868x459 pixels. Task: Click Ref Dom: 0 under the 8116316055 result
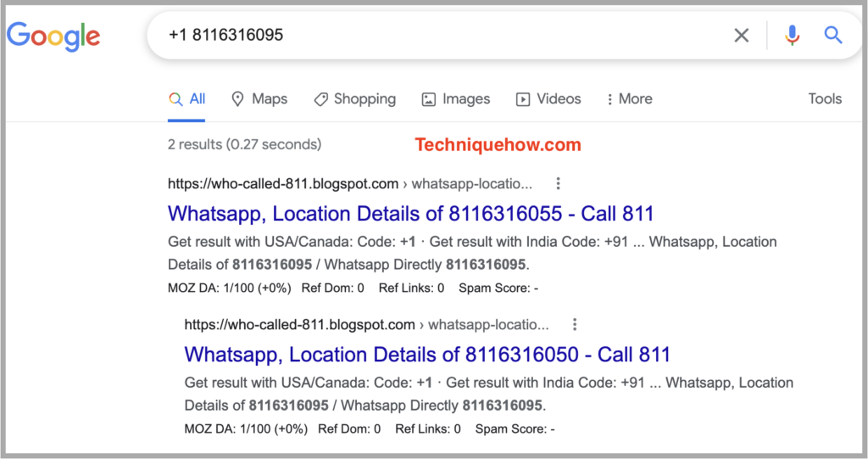(332, 288)
